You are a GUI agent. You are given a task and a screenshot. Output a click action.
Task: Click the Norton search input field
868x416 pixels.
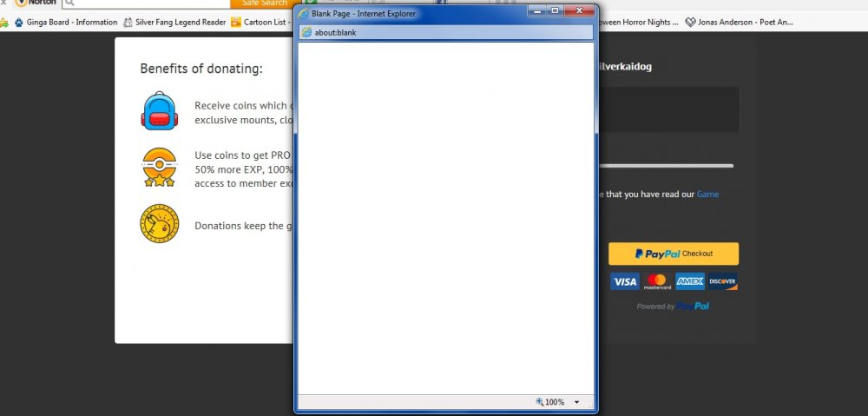(x=148, y=3)
